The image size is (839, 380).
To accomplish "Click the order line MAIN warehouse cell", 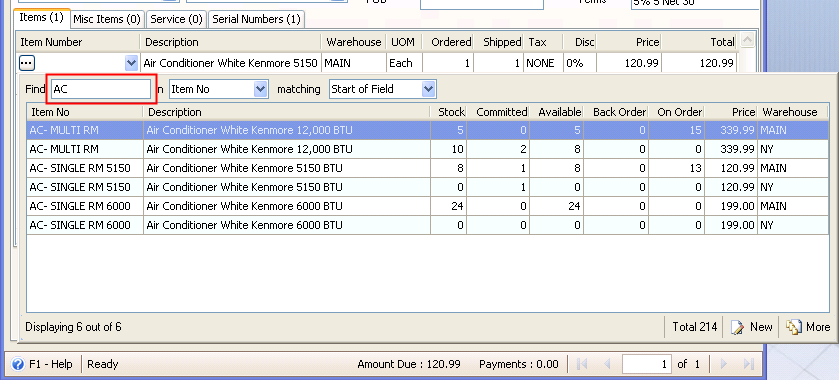I will point(354,63).
